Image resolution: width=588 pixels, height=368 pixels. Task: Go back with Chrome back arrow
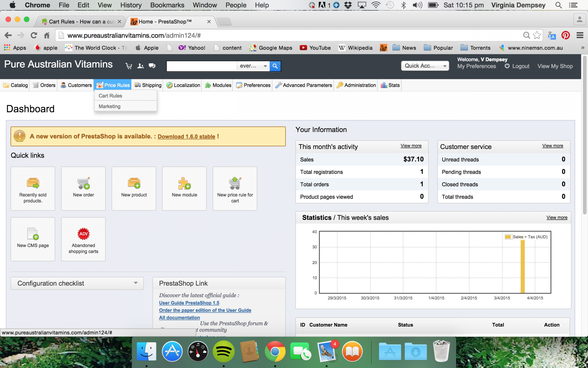pyautogui.click(x=8, y=35)
